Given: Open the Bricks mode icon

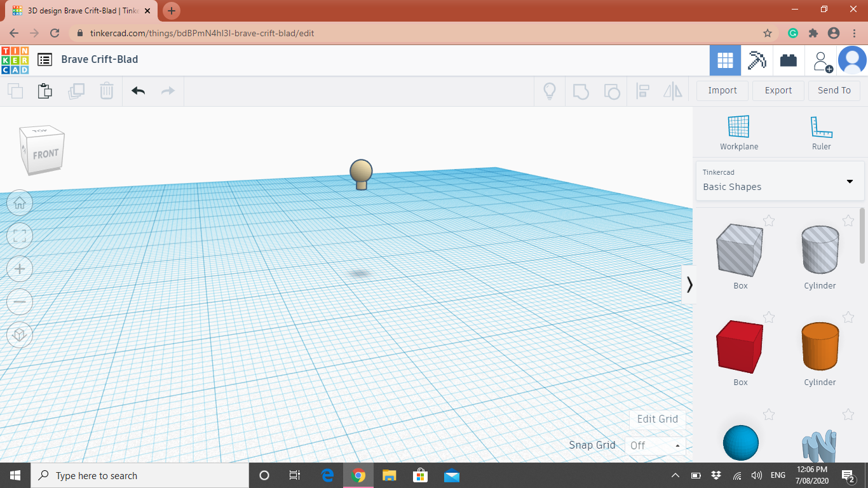Looking at the screenshot, I should tap(789, 60).
